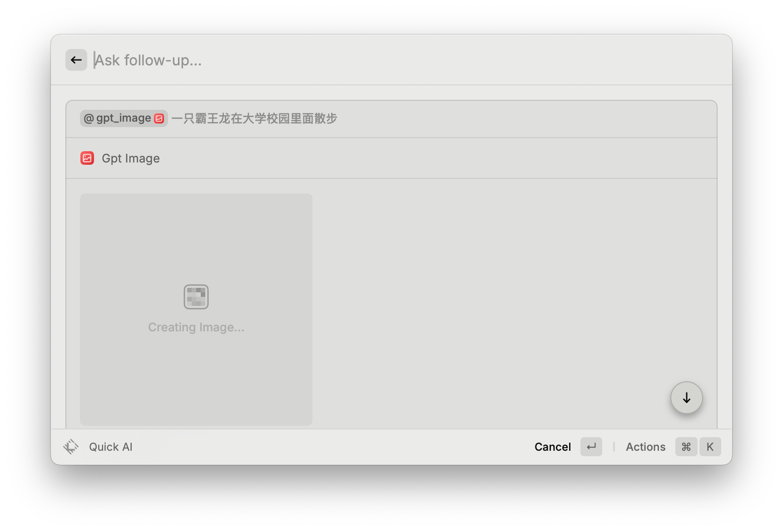
Task: Click the placeholder image icon in Creating Image area
Action: point(196,296)
